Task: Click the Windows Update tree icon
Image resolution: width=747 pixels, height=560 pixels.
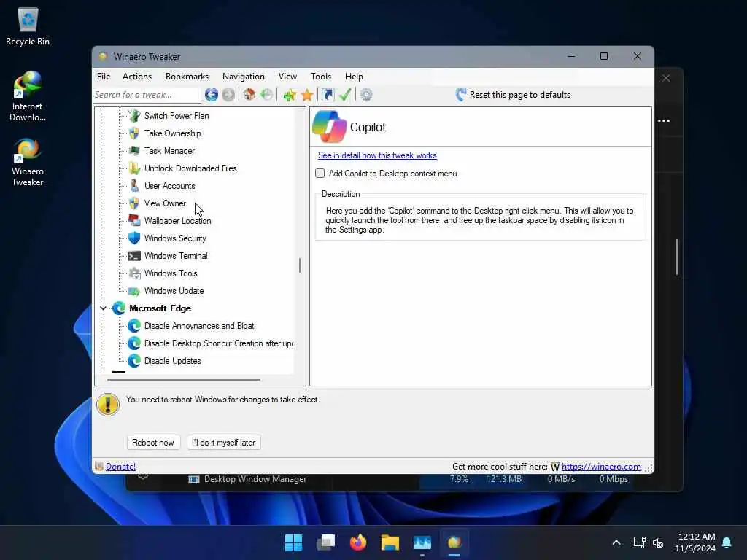Action: pyautogui.click(x=134, y=291)
